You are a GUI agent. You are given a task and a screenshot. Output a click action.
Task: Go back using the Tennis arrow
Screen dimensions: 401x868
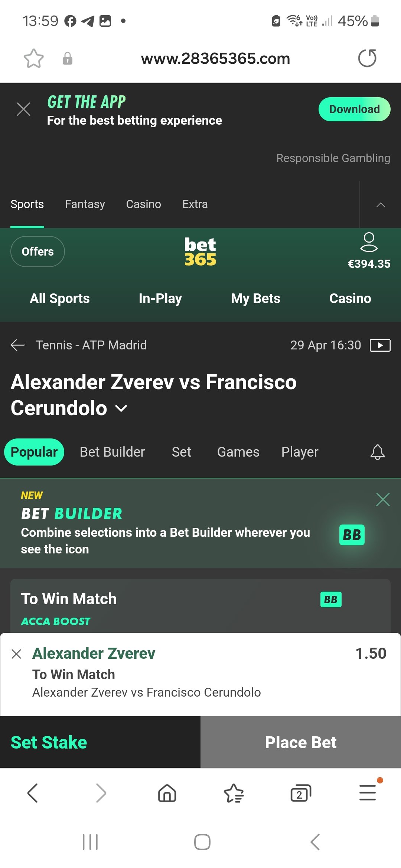click(x=18, y=345)
